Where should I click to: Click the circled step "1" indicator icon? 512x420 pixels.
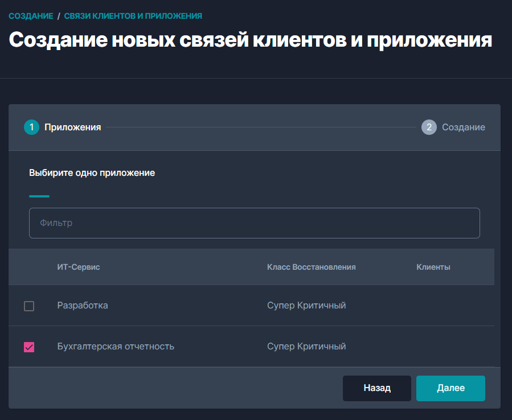(x=32, y=127)
